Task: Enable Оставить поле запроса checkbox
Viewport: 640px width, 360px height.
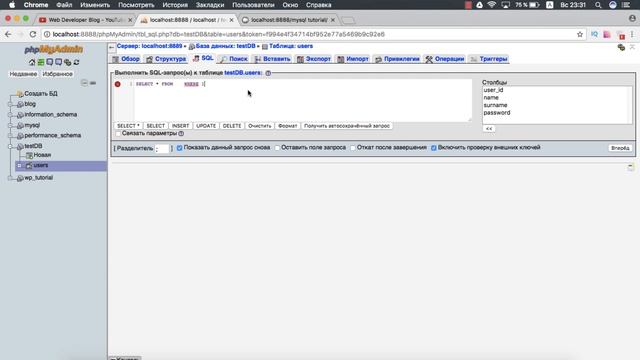Action: [277, 148]
